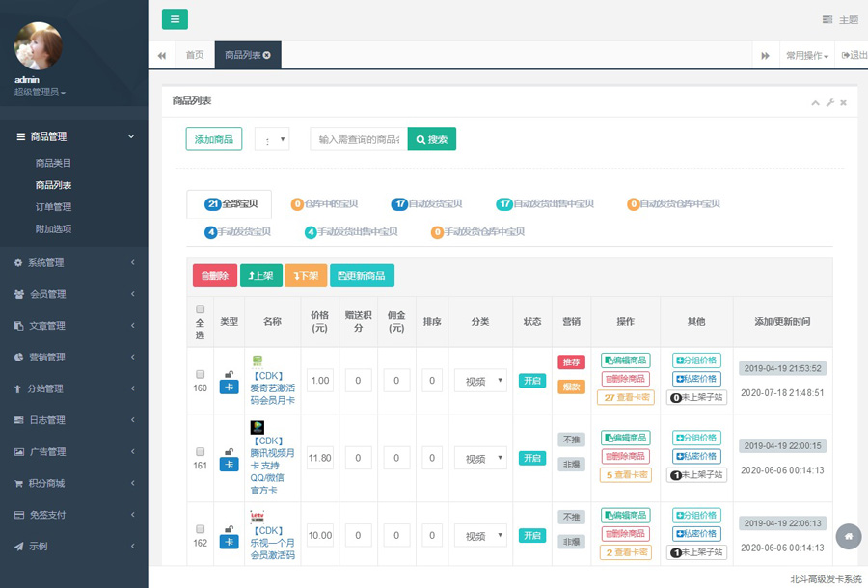Click the admin avatar picture
The width and height of the screenshot is (868, 588).
pos(39,45)
